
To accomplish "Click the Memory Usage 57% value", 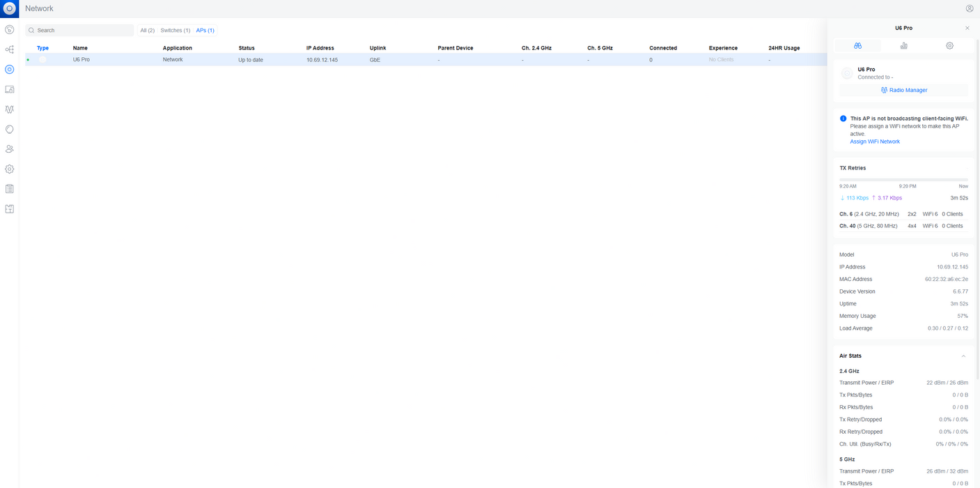I will tap(963, 316).
